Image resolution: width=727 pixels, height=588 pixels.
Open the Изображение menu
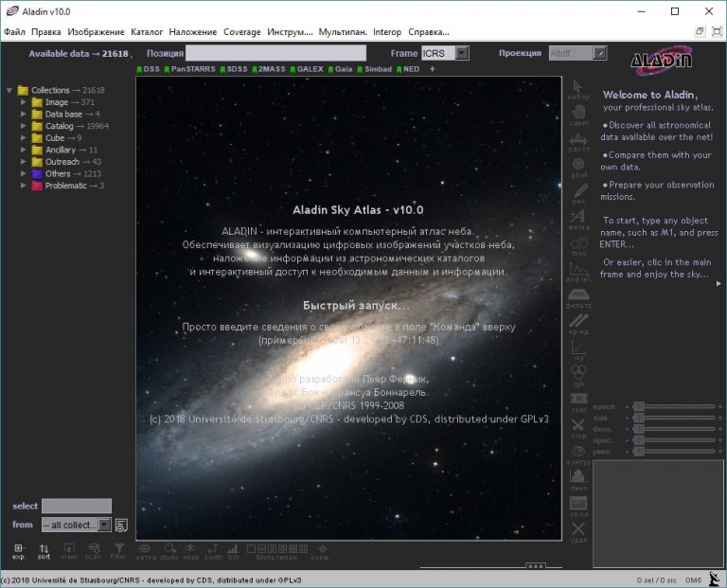(x=96, y=32)
